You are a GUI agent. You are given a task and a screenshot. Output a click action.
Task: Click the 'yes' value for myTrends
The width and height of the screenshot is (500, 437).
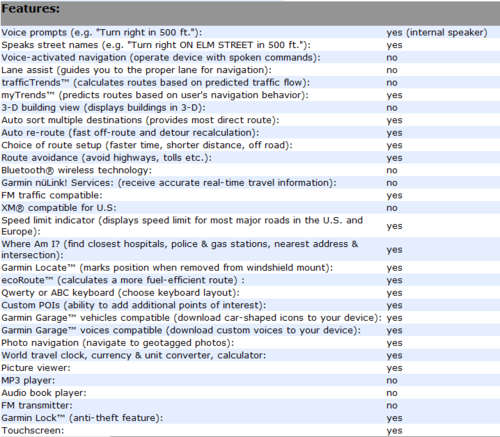coord(394,95)
